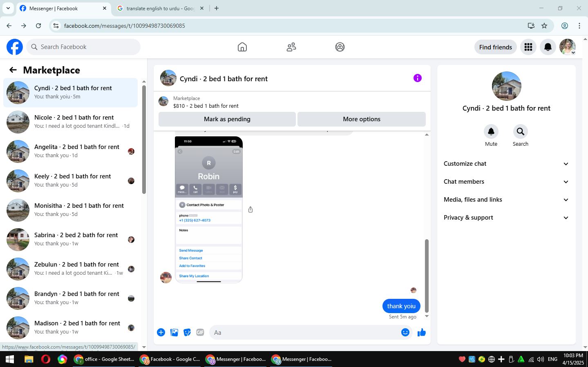Click the chat messages scrollbar thumb
Screen dimensions: 588x367
coord(427,276)
